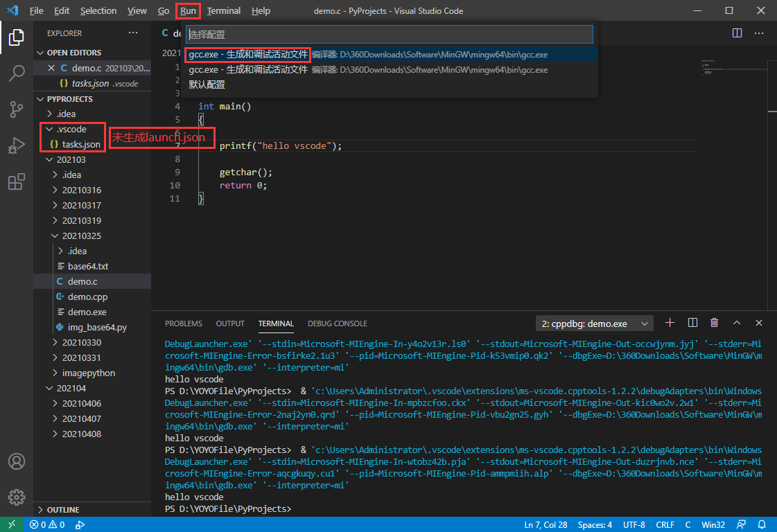Viewport: 777px width, 532px height.
Task: Select first gcc.exe configuration option
Action: (x=389, y=55)
